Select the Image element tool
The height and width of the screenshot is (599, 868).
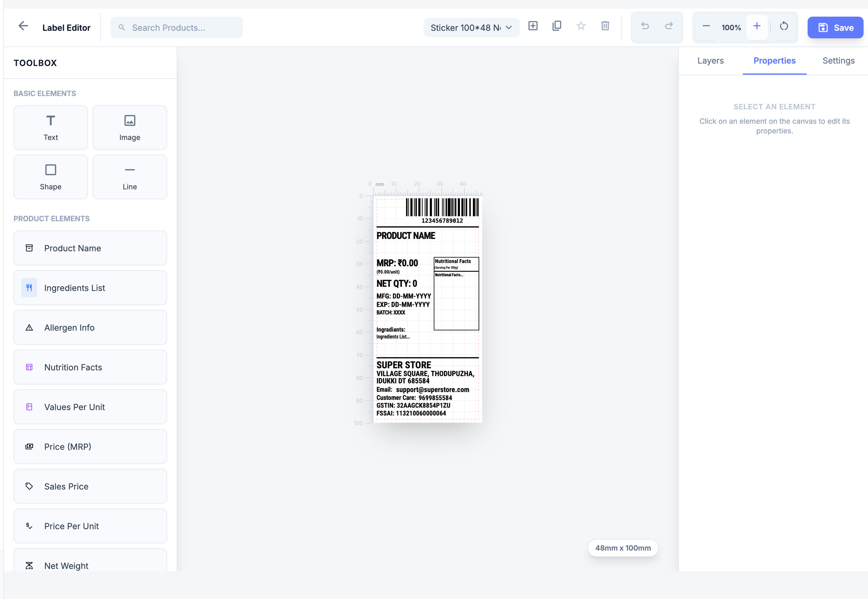click(129, 127)
